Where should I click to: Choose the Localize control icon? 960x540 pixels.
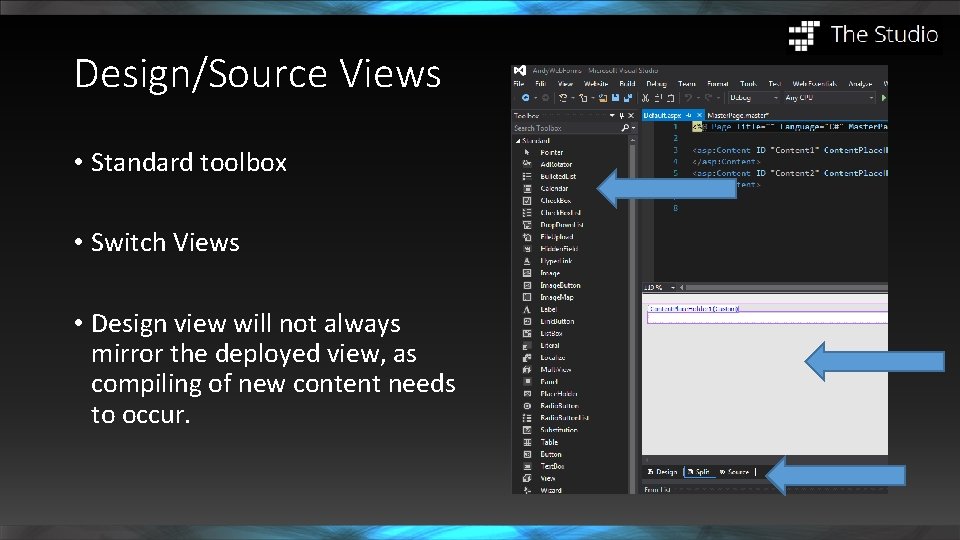527,358
